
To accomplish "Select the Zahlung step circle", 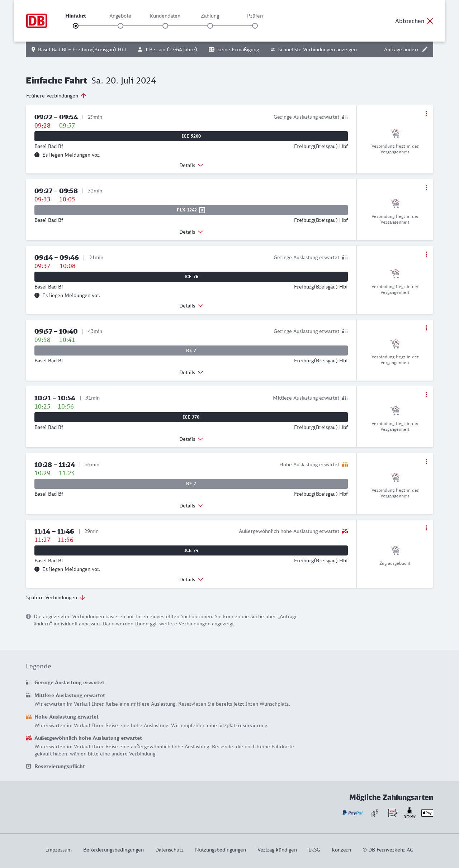I will click(x=210, y=26).
